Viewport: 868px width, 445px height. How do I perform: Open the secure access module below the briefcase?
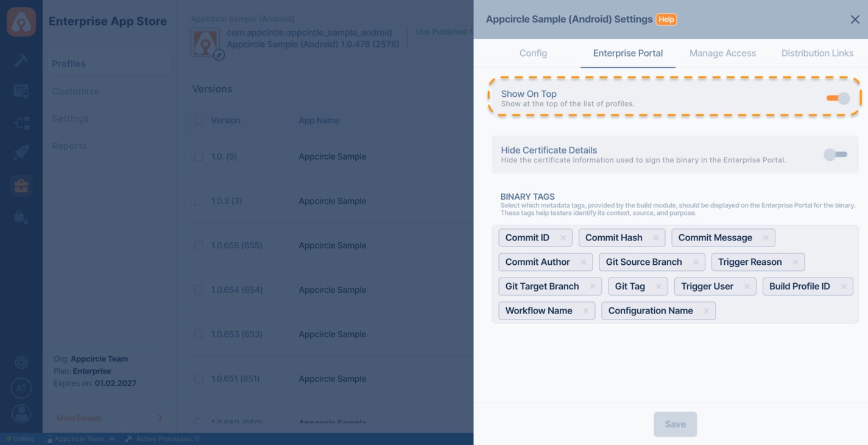tap(21, 216)
